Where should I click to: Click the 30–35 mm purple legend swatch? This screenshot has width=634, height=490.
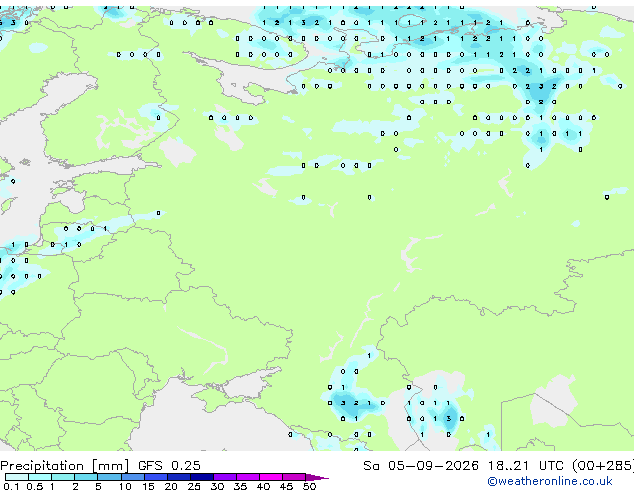(225, 477)
